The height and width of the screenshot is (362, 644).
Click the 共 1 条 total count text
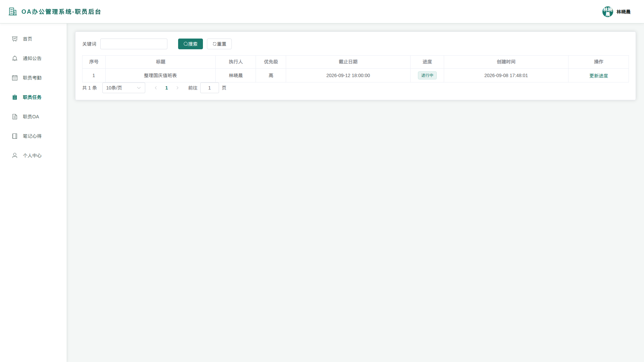point(90,88)
